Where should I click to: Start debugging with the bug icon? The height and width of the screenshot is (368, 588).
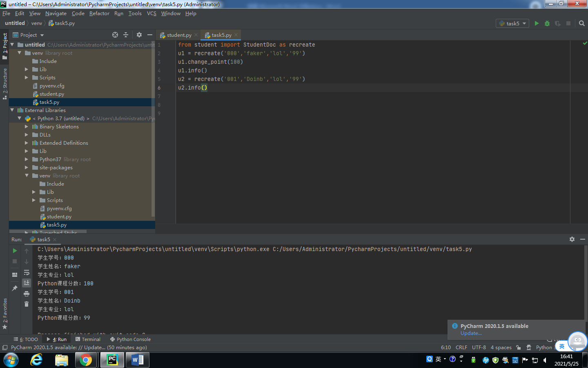pyautogui.click(x=547, y=23)
